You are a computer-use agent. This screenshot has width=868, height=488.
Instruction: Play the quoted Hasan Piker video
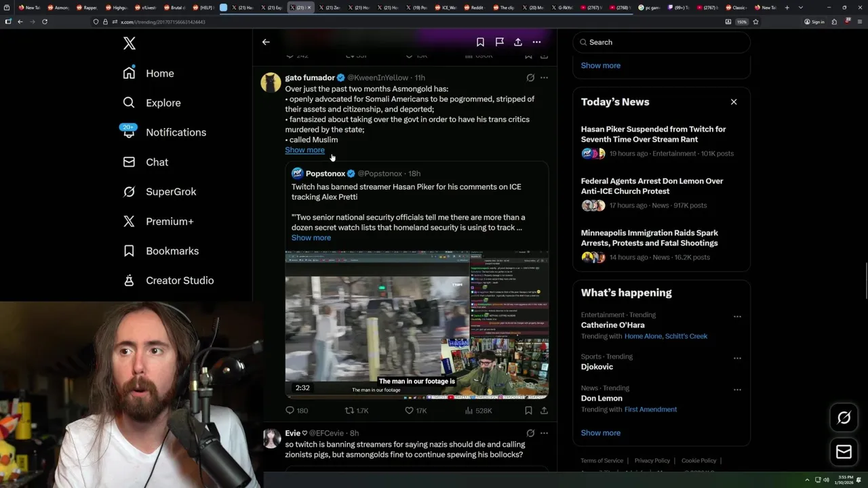[416, 325]
